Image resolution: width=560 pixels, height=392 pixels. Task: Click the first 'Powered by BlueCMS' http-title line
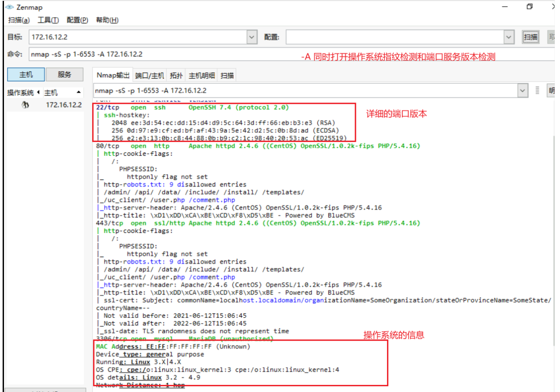(x=225, y=215)
